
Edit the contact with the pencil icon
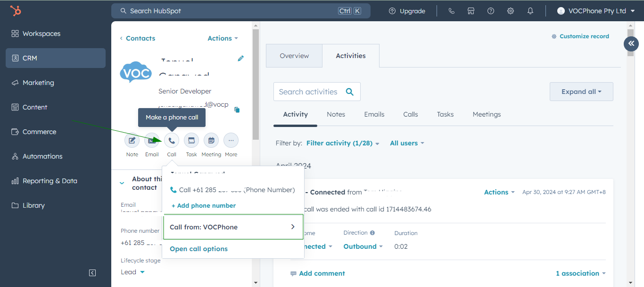[240, 58]
